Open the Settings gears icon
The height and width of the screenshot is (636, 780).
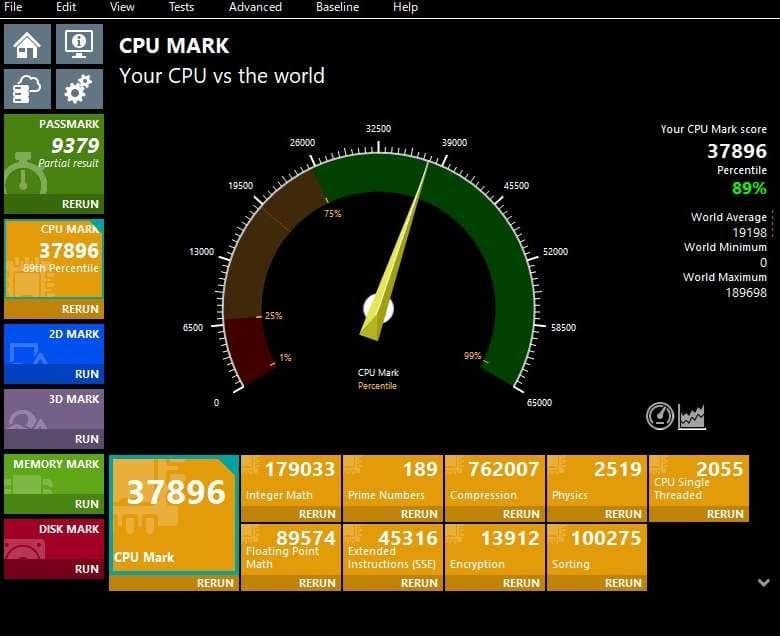coord(79,89)
